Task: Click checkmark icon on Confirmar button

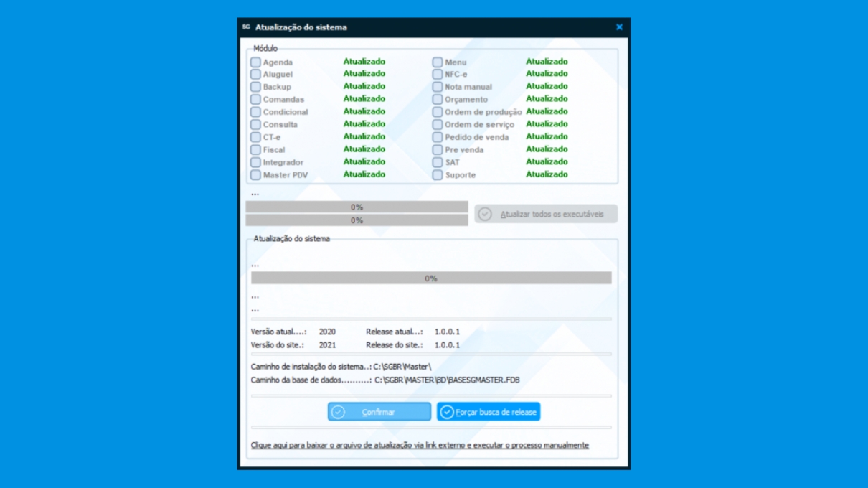Action: 339,412
